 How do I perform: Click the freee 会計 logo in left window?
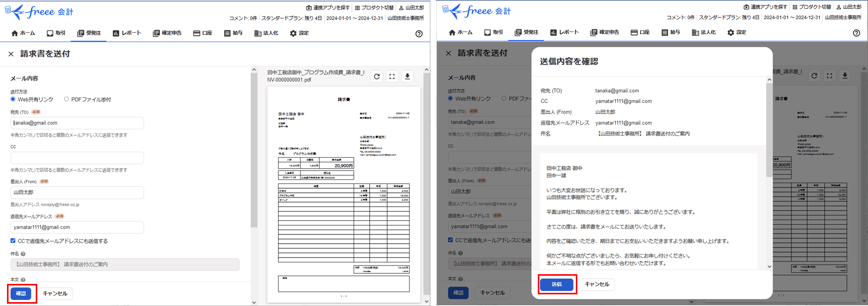click(39, 12)
